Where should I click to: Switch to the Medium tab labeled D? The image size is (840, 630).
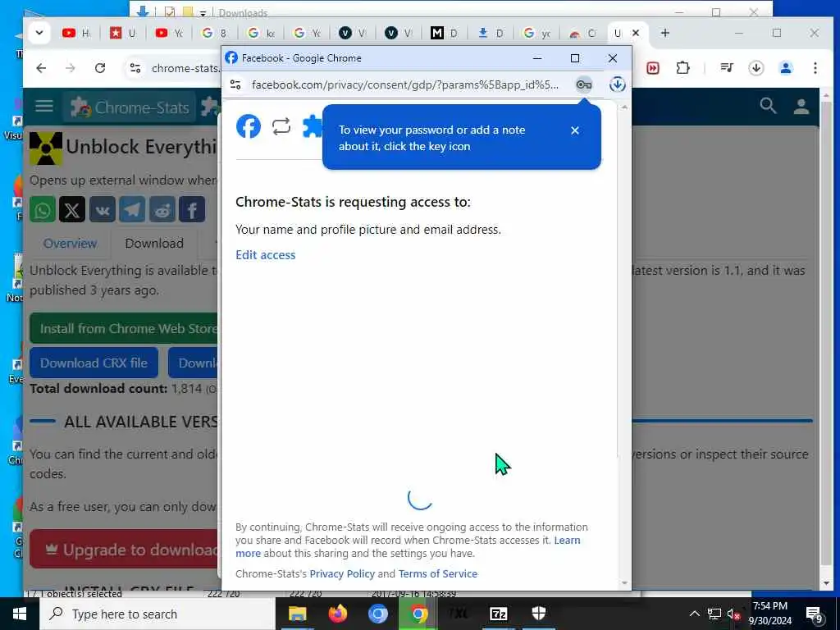pyautogui.click(x=444, y=33)
